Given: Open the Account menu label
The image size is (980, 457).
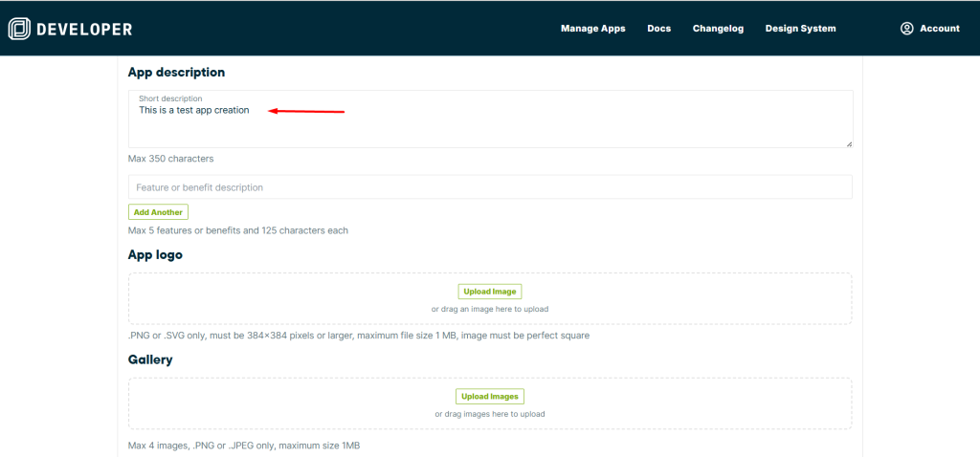Looking at the screenshot, I should coord(939,29).
